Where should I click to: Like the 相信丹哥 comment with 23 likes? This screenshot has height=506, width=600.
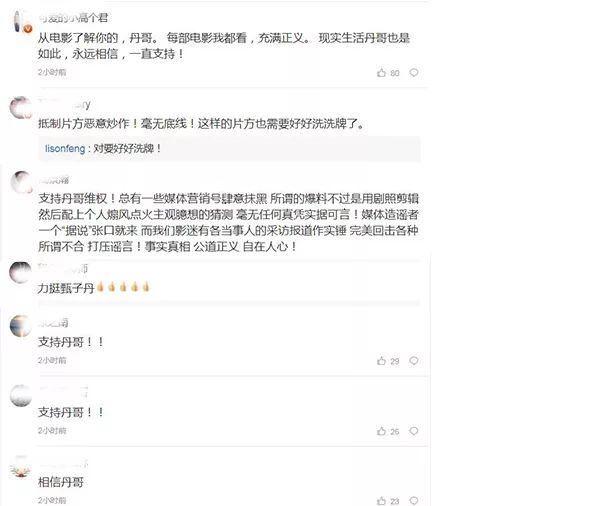pyautogui.click(x=381, y=501)
